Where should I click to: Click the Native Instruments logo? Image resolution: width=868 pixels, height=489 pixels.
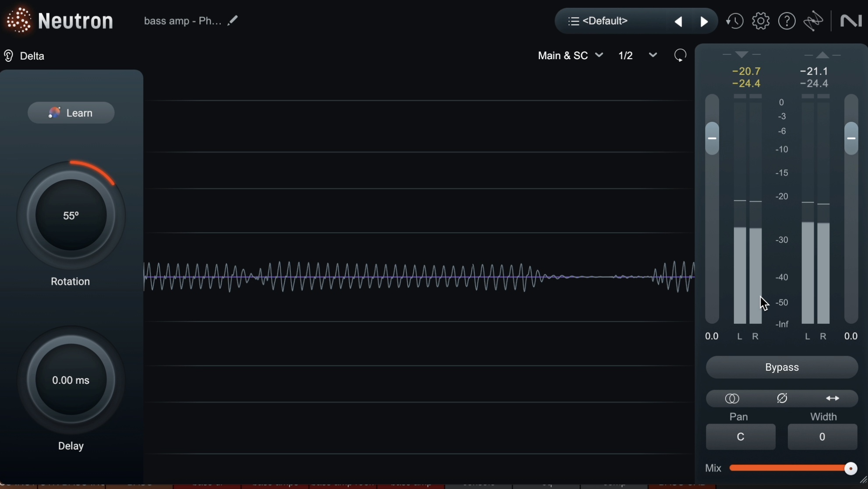tap(851, 21)
